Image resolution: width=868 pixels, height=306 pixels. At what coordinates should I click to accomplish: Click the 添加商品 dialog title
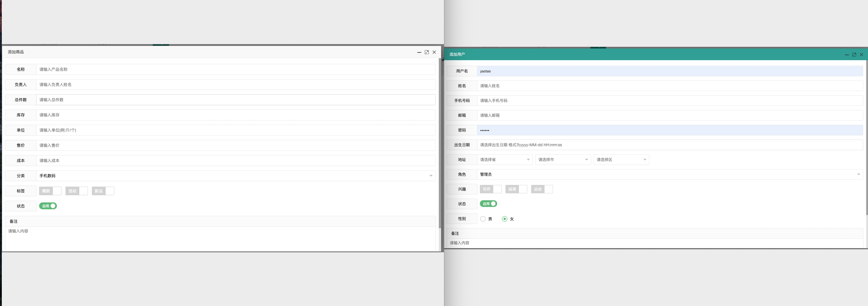point(16,52)
